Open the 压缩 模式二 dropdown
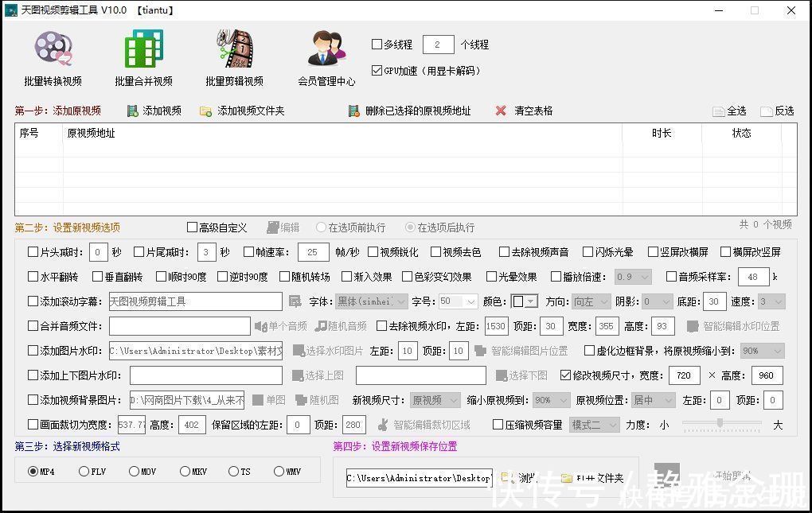The image size is (812, 513). [594, 425]
